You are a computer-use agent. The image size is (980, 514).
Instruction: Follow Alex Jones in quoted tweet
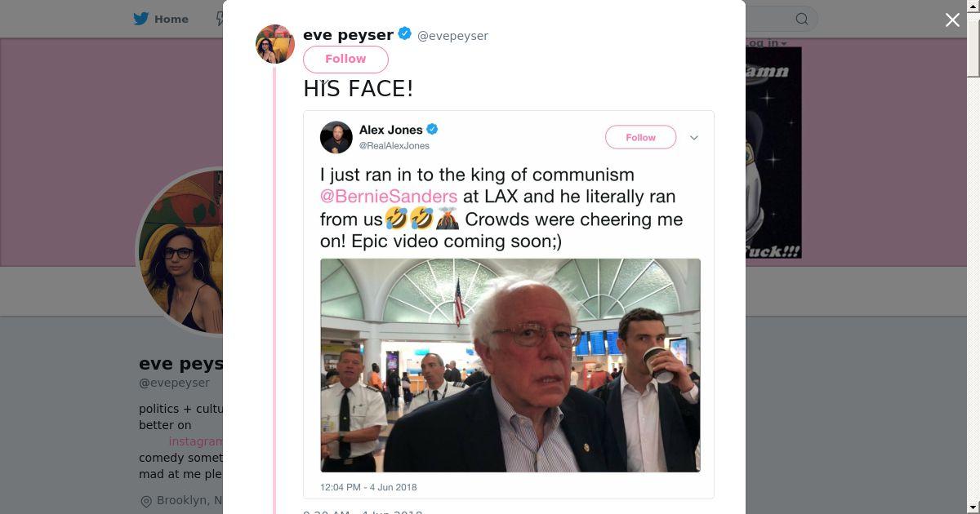(x=640, y=137)
